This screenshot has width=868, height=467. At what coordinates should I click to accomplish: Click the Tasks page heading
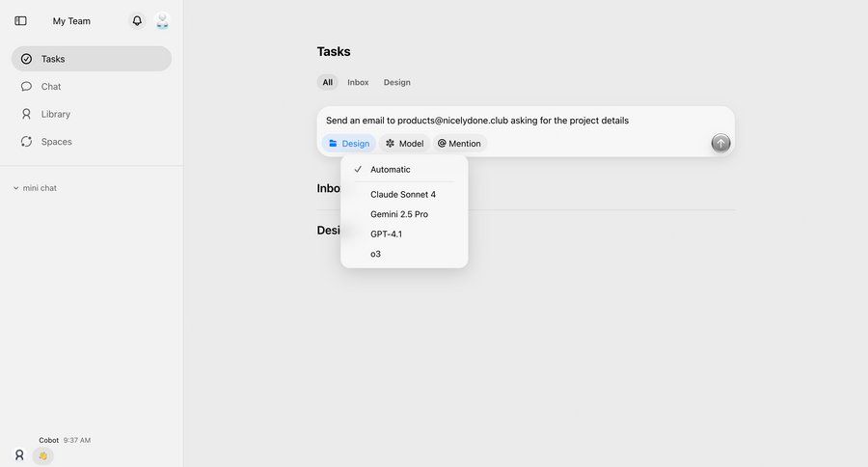pyautogui.click(x=334, y=51)
